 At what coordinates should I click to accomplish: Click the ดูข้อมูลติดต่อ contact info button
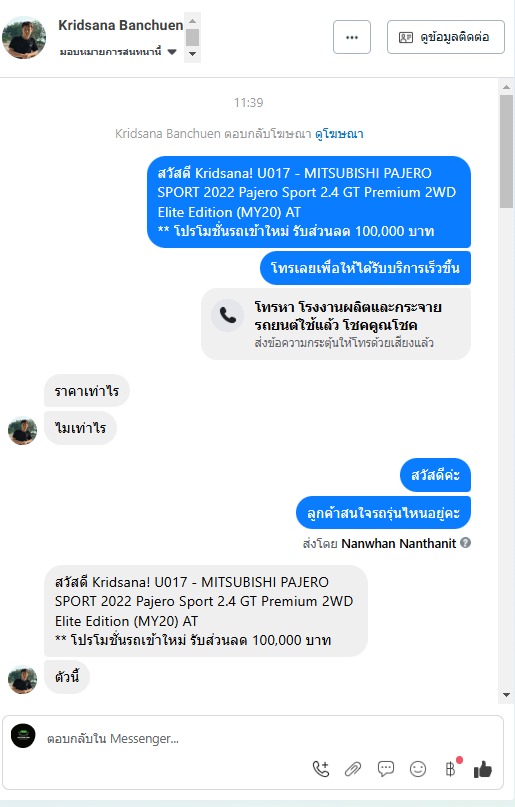[x=446, y=37]
